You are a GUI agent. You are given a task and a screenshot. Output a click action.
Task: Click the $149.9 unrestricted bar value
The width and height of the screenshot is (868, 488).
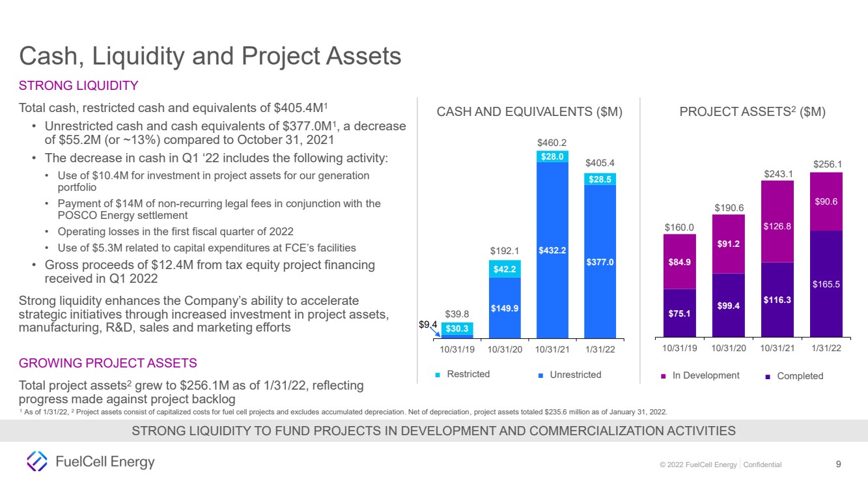coord(505,308)
